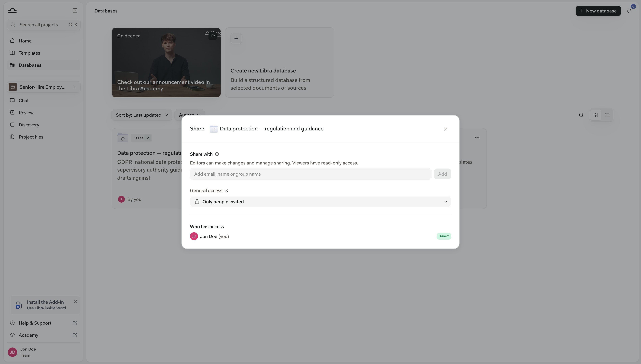
Task: Open Search all projects field
Action: [44, 24]
